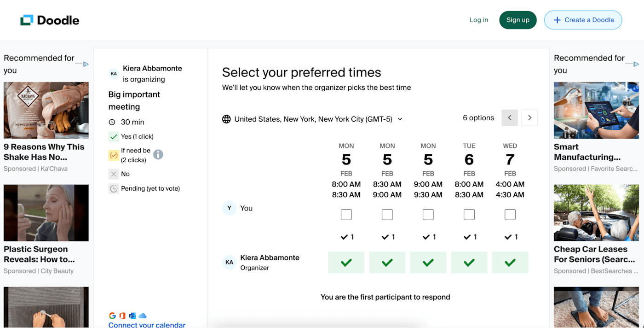Viewport: 644px width, 328px height.
Task: Open the Smart Manufacturing ad thumbnail
Action: coord(596,111)
